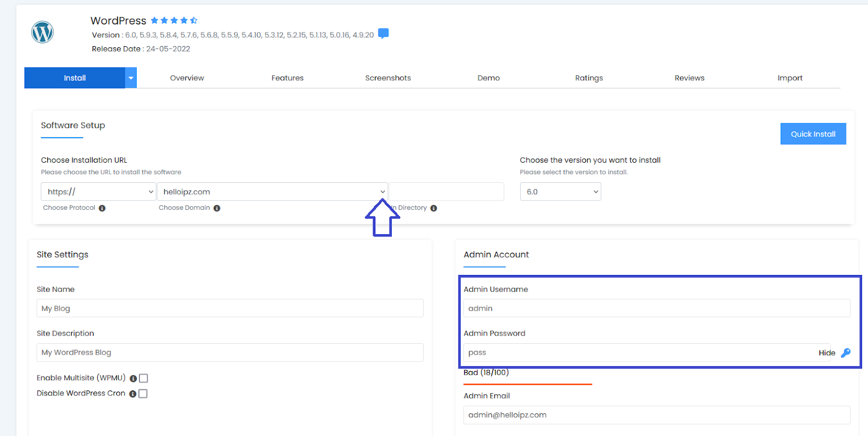Image resolution: width=868 pixels, height=436 pixels.
Task: Go to the Import tab
Action: point(790,78)
